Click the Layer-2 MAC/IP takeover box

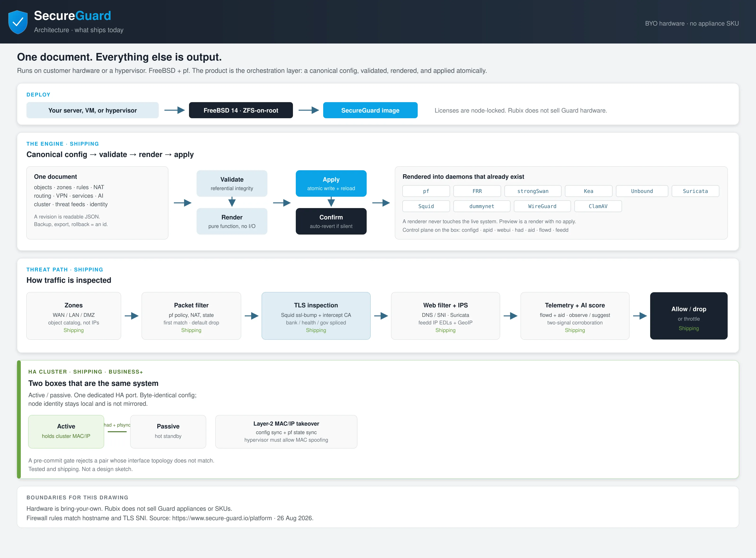pyautogui.click(x=286, y=432)
